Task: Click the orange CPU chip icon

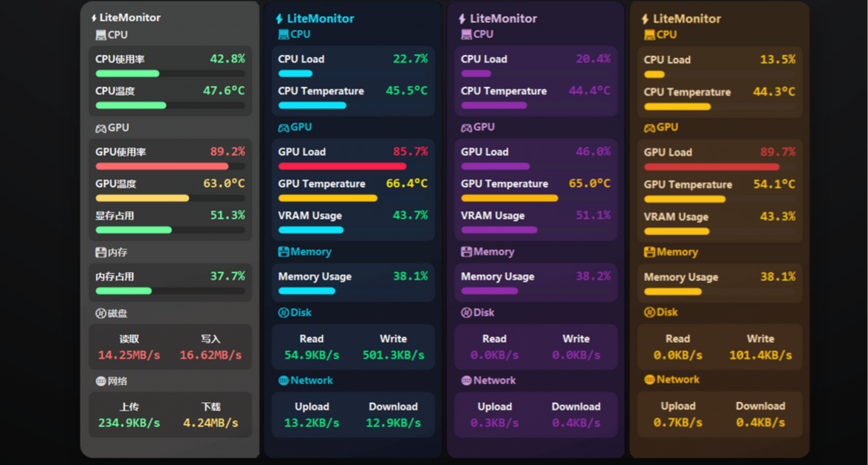Action: pyautogui.click(x=649, y=35)
